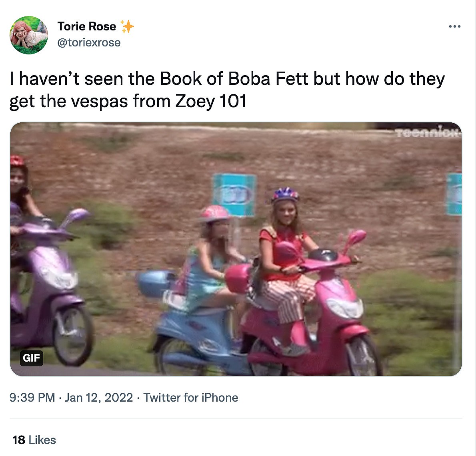
Task: Open the 9:39 PM timestamp link
Action: 32,397
